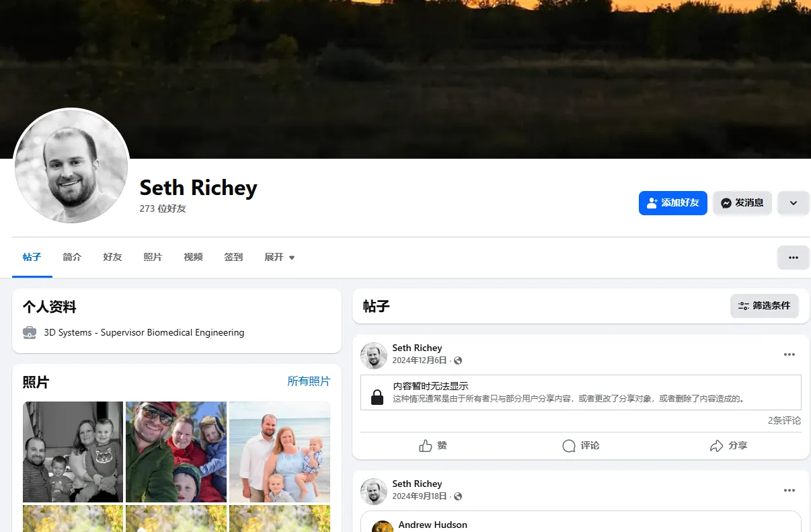This screenshot has height=532, width=811.
Task: Select the 帖子 tab
Action: tap(32, 258)
